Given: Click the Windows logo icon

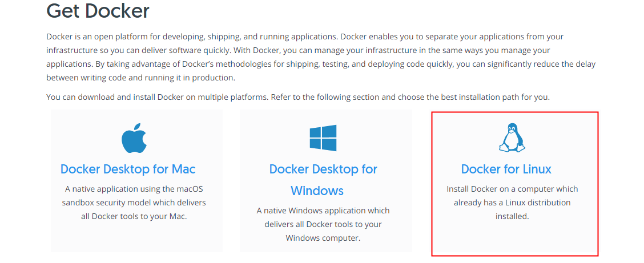Looking at the screenshot, I should coord(323,137).
